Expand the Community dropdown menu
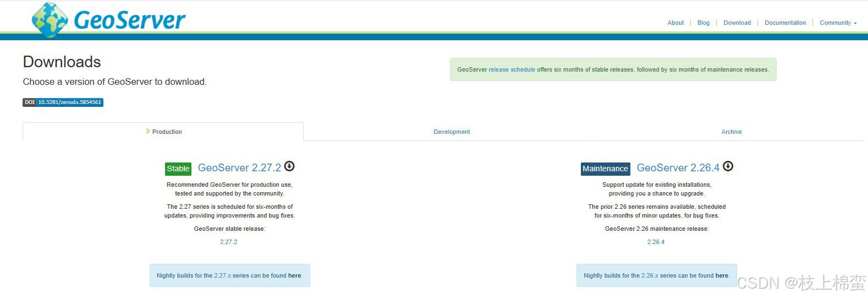Screen dimensions: 868x298 [x=838, y=23]
